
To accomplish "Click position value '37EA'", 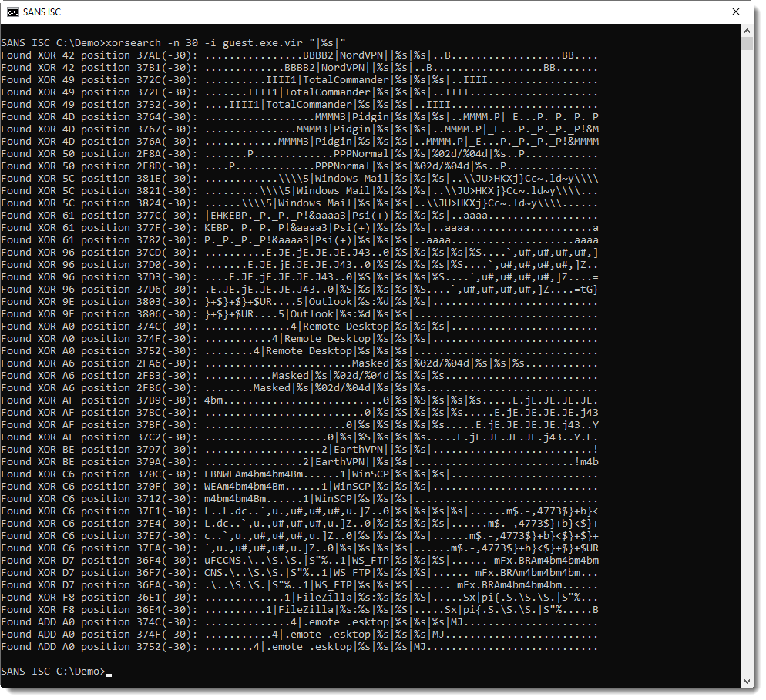I will pos(149,548).
